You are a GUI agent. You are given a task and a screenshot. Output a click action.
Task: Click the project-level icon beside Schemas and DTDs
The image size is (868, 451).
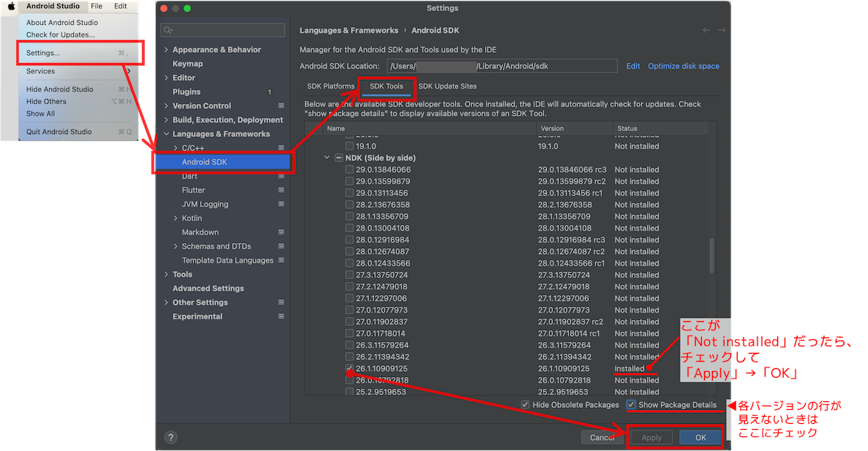pos(281,246)
